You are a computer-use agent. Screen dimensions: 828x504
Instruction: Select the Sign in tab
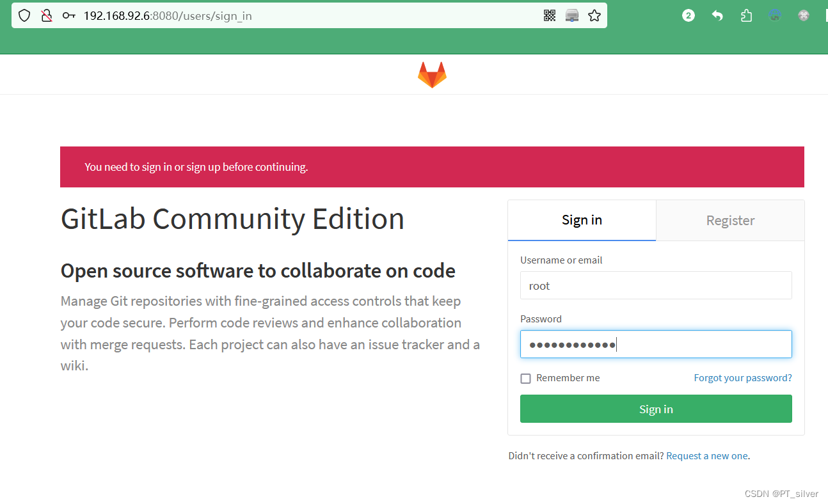click(x=582, y=220)
